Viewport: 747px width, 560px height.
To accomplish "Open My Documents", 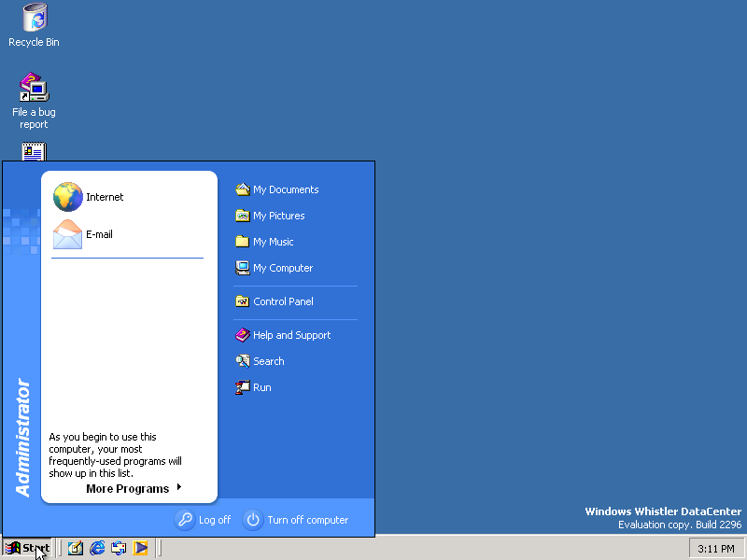I will point(284,189).
